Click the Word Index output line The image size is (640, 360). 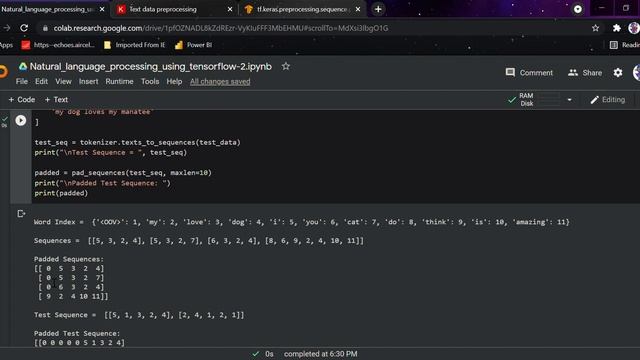(x=302, y=222)
